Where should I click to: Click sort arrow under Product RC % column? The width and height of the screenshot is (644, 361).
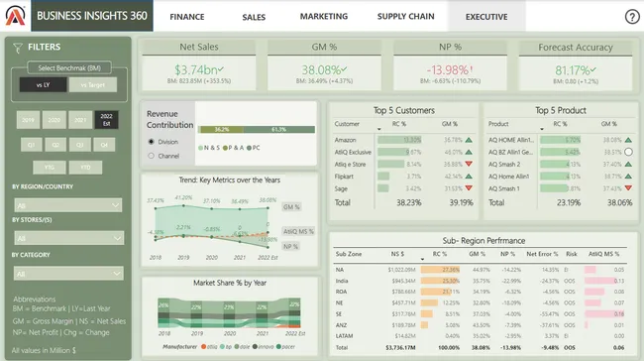(x=542, y=130)
